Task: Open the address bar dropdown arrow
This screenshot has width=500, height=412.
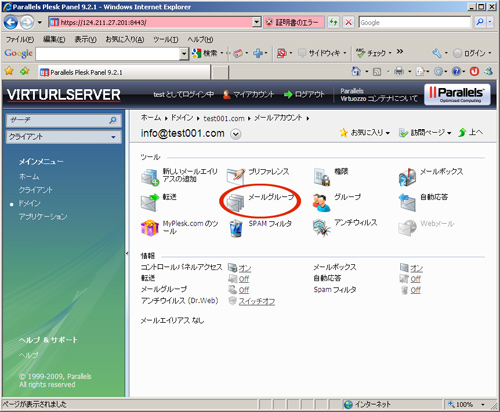Action: (256, 22)
